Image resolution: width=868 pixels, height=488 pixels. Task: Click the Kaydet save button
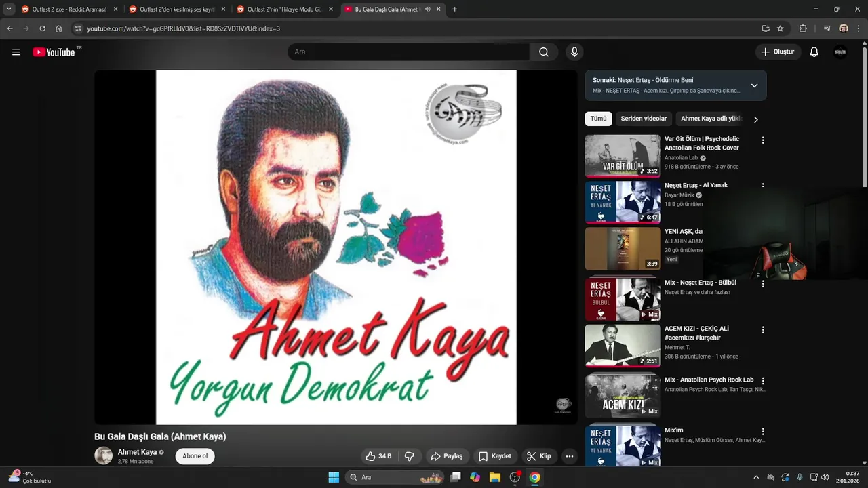point(495,456)
